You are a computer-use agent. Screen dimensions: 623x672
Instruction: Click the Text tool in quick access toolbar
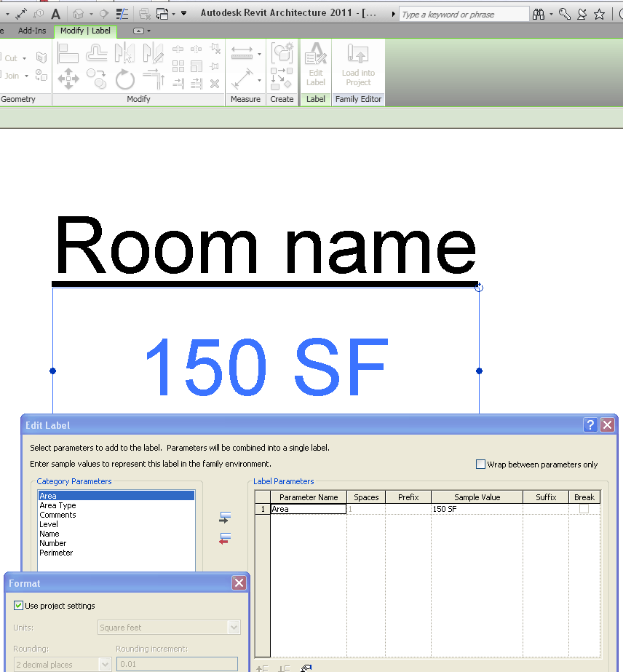[56, 14]
